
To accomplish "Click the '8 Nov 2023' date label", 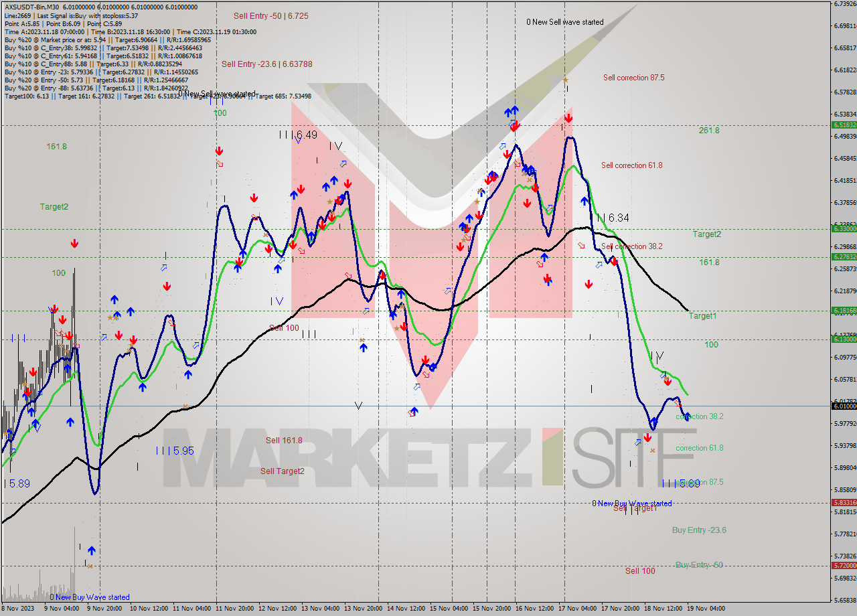I will point(17,609).
